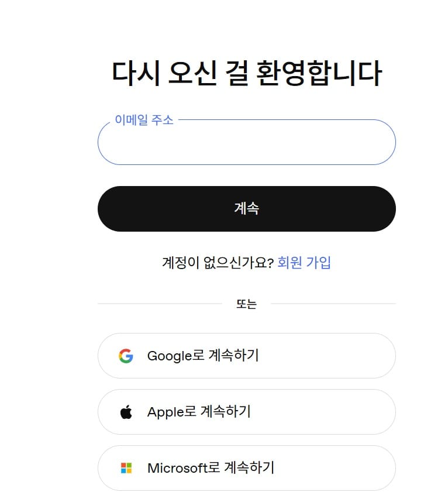Click the "Apple로 계속하기" label text

pos(199,412)
